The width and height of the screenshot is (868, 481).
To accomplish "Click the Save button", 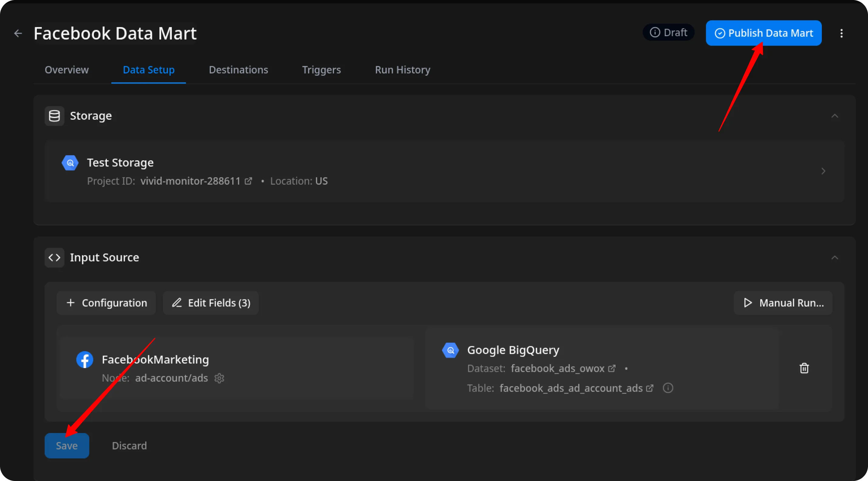I will 67,446.
